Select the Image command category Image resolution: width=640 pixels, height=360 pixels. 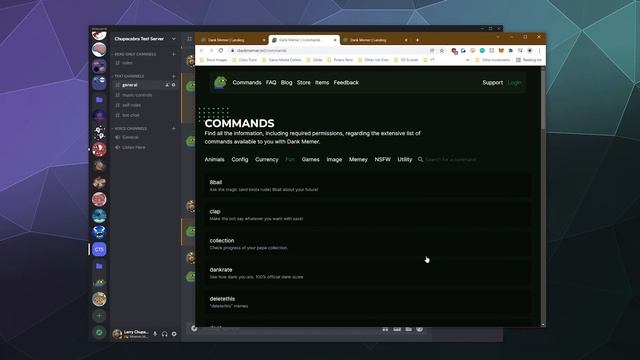point(334,160)
